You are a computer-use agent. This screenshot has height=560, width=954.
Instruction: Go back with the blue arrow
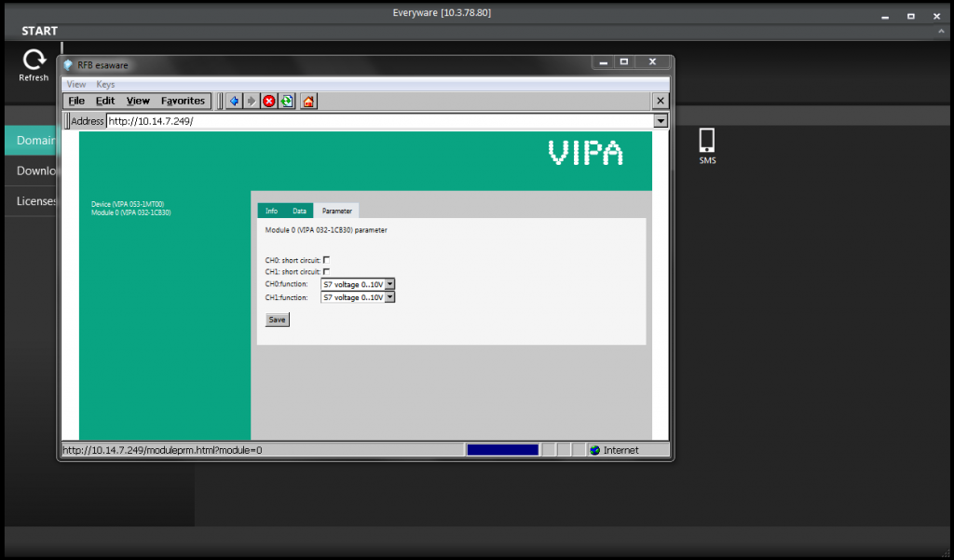click(234, 101)
